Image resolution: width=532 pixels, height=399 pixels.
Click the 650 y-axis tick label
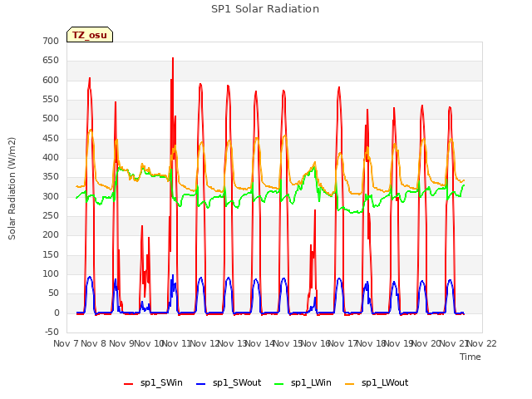[51, 61]
